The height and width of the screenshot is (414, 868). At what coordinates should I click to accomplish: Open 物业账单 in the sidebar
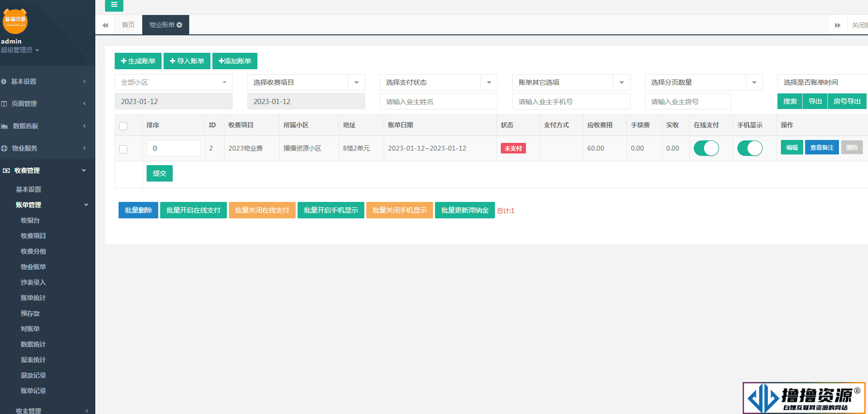(x=33, y=267)
